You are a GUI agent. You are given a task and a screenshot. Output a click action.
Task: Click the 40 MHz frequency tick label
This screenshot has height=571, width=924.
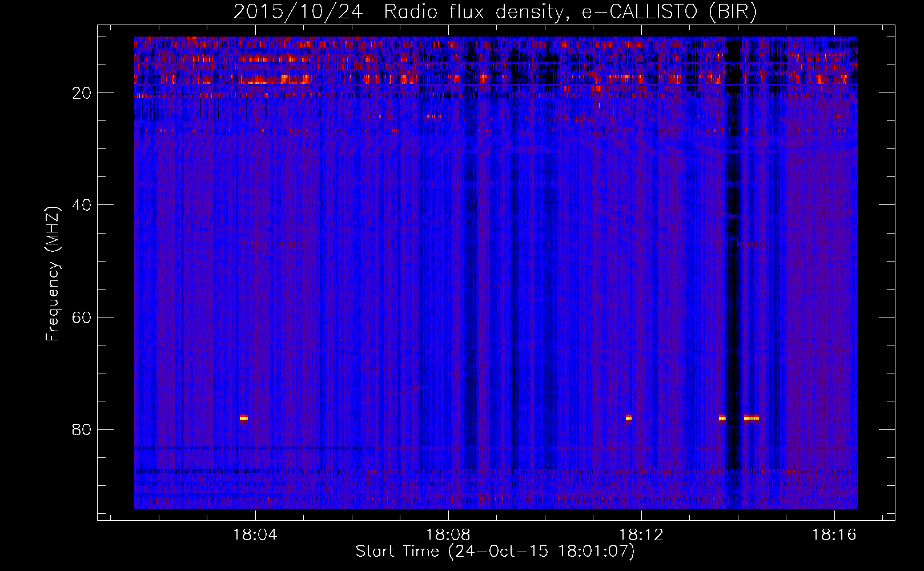82,204
